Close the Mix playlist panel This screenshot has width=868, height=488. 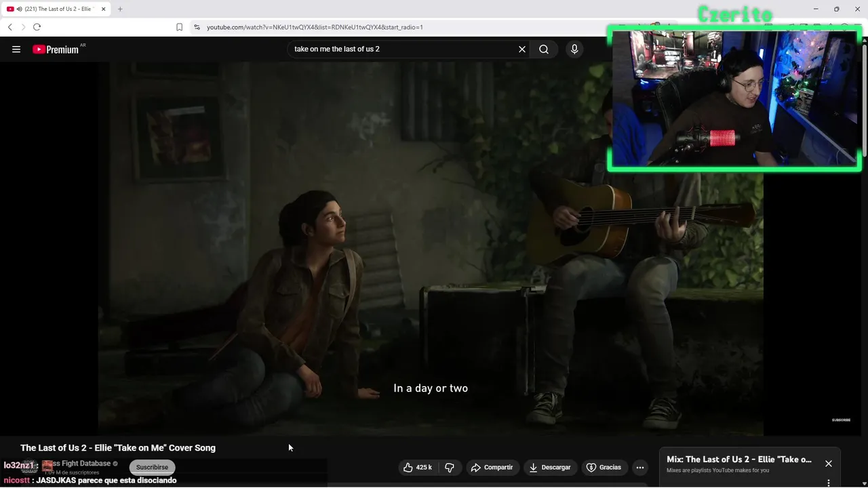pos(828,464)
